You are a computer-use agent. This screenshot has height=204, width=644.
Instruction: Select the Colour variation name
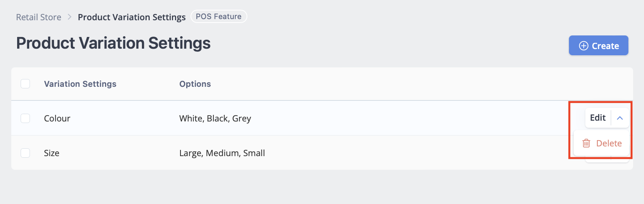[57, 118]
